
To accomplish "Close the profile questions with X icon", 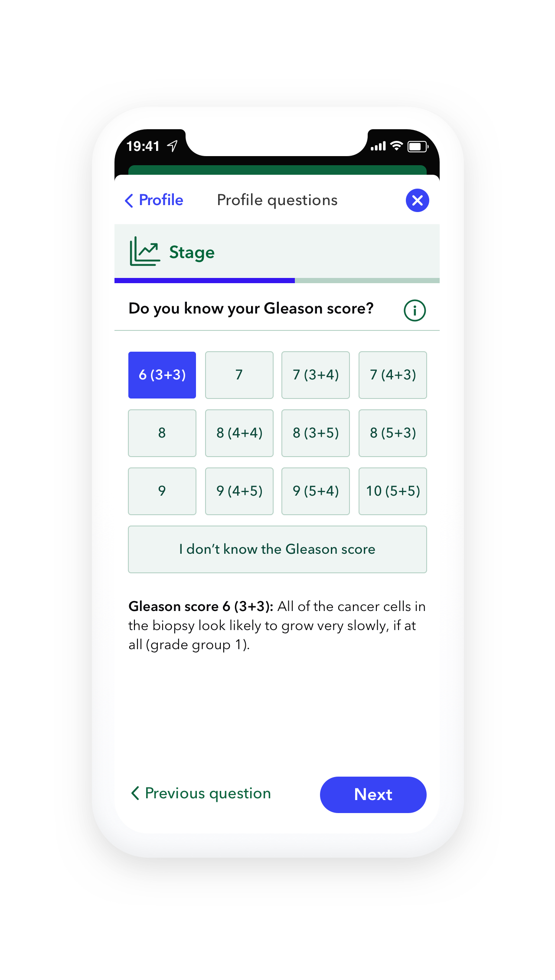I will click(417, 200).
